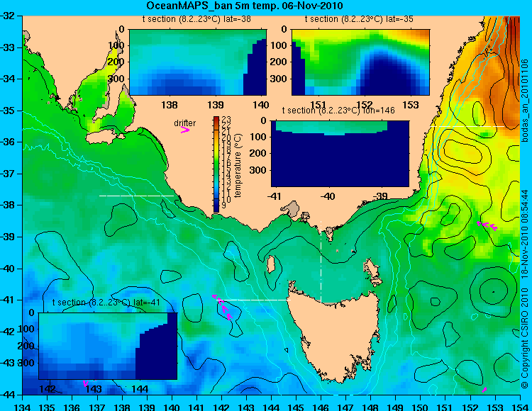The width and height of the screenshot is (532, 411).
Task: Select the 'bodas_an_20101106' vertical label
Action: click(525, 101)
